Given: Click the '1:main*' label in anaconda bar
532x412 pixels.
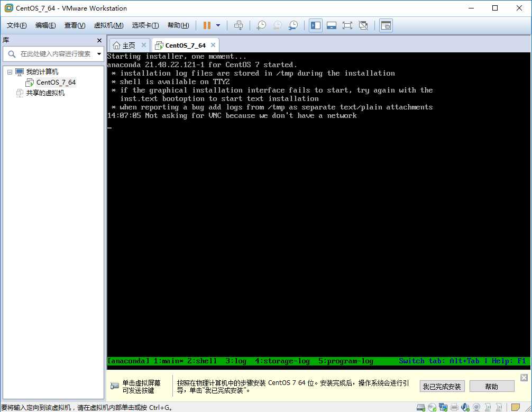Looking at the screenshot, I should pyautogui.click(x=168, y=361).
